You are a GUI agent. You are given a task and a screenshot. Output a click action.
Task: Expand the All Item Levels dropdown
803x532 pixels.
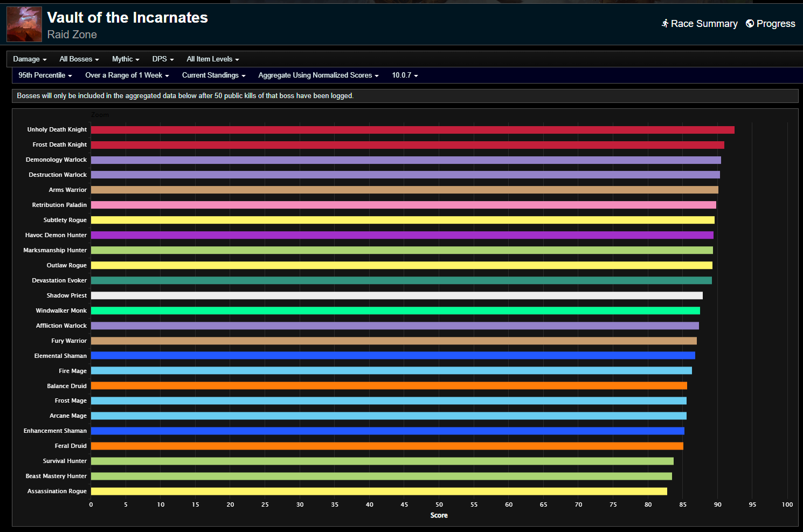coord(213,59)
